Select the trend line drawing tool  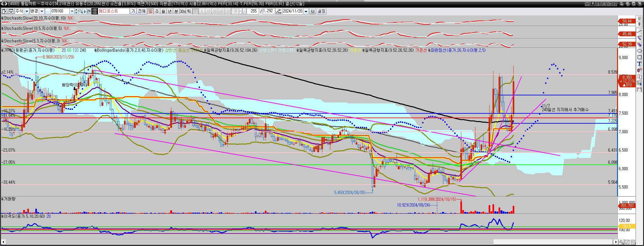coord(639,31)
